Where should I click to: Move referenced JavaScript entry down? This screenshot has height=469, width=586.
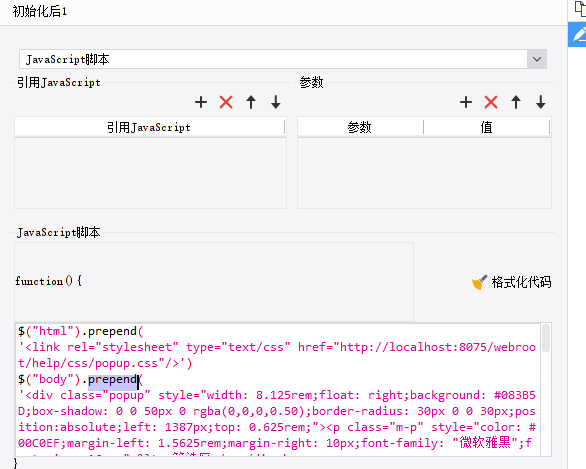click(276, 102)
